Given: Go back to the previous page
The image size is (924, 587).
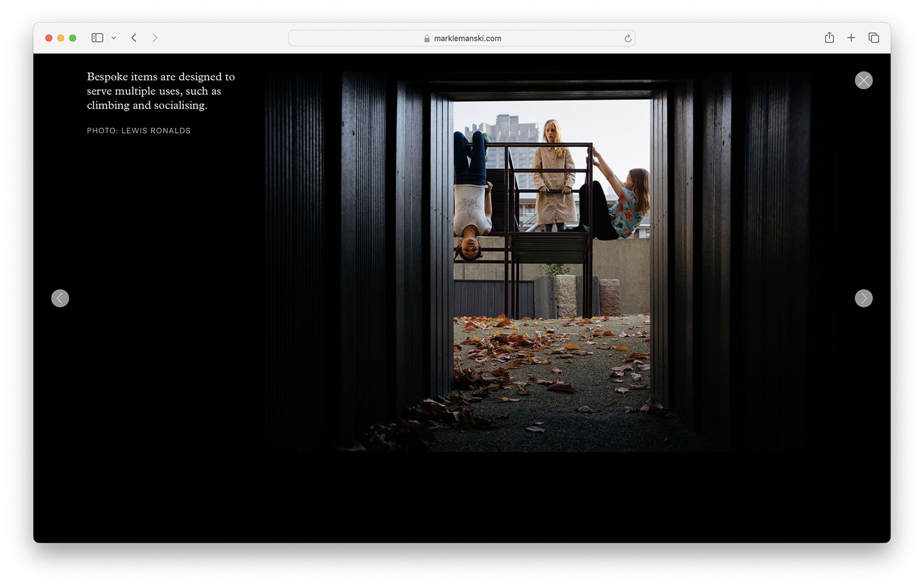Looking at the screenshot, I should [134, 38].
